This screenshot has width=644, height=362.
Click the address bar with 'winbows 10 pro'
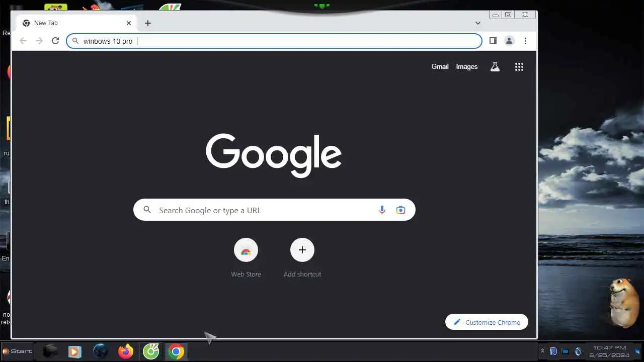coord(274,41)
